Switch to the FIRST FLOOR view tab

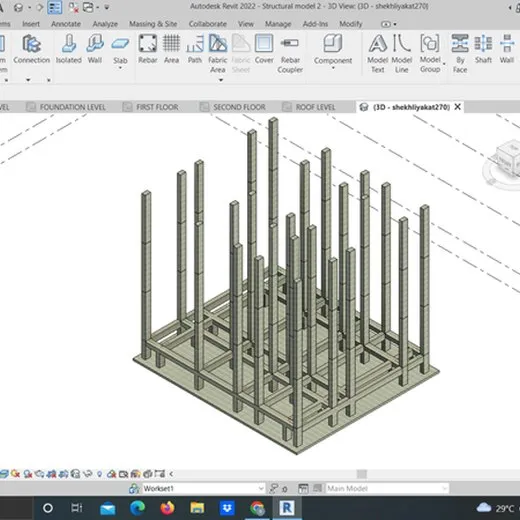click(151, 107)
